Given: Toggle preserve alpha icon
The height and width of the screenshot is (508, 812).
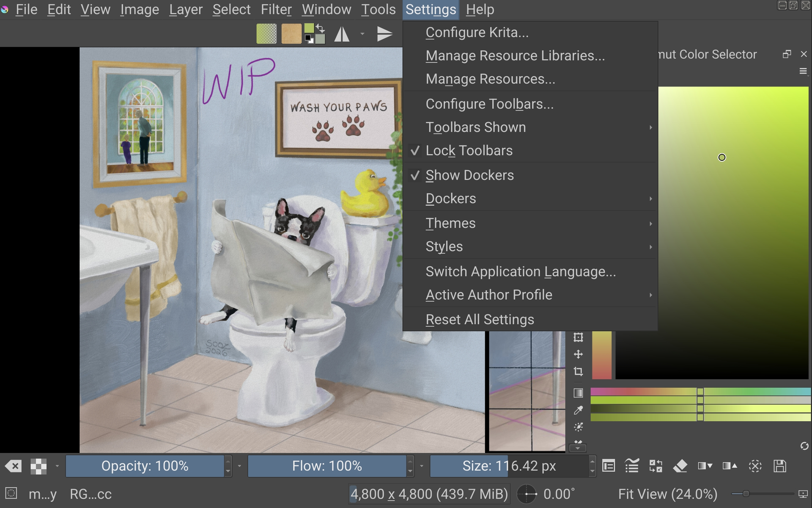Looking at the screenshot, I should point(705,466).
